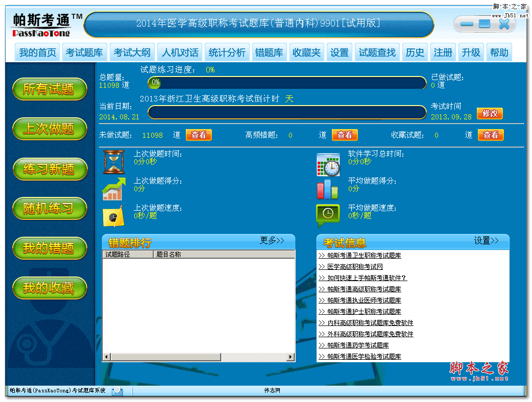Click the 升级 tab
This screenshot has width=532, height=402.
471,53
